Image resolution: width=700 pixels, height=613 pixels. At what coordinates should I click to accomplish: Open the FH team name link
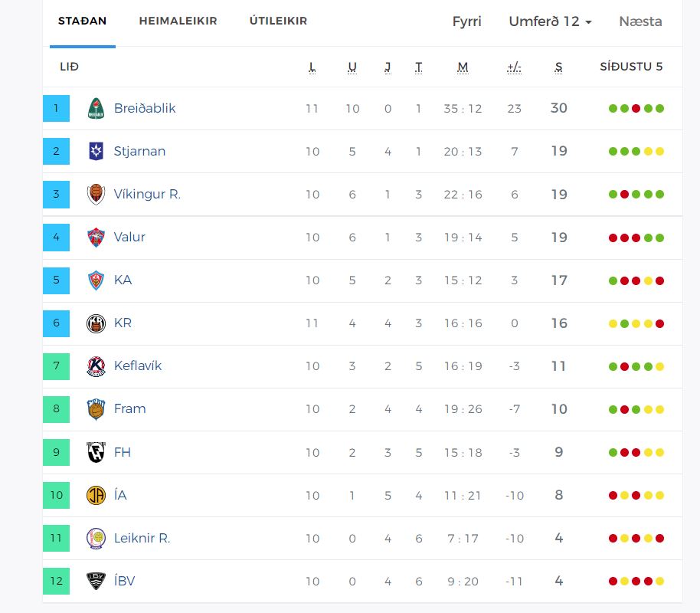coord(123,452)
